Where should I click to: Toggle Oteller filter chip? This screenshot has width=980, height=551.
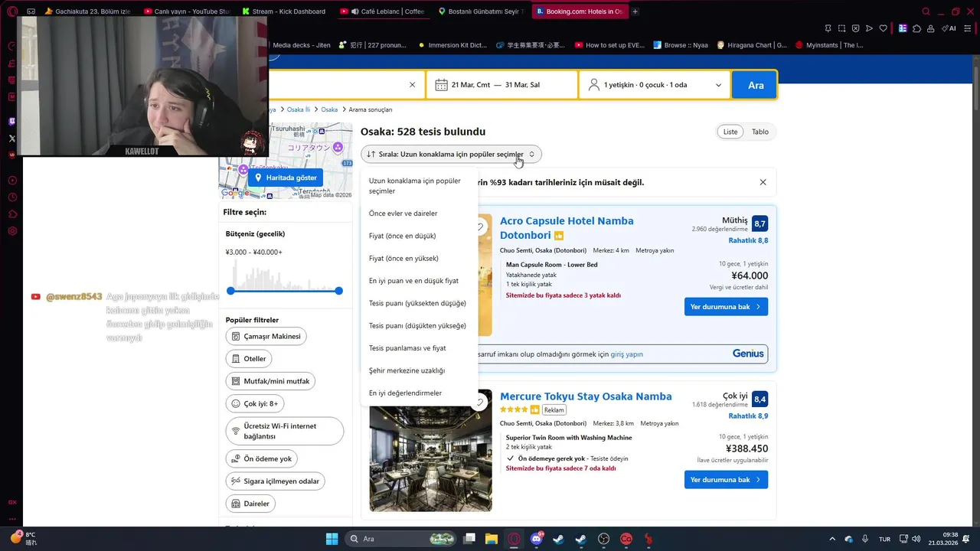(249, 358)
